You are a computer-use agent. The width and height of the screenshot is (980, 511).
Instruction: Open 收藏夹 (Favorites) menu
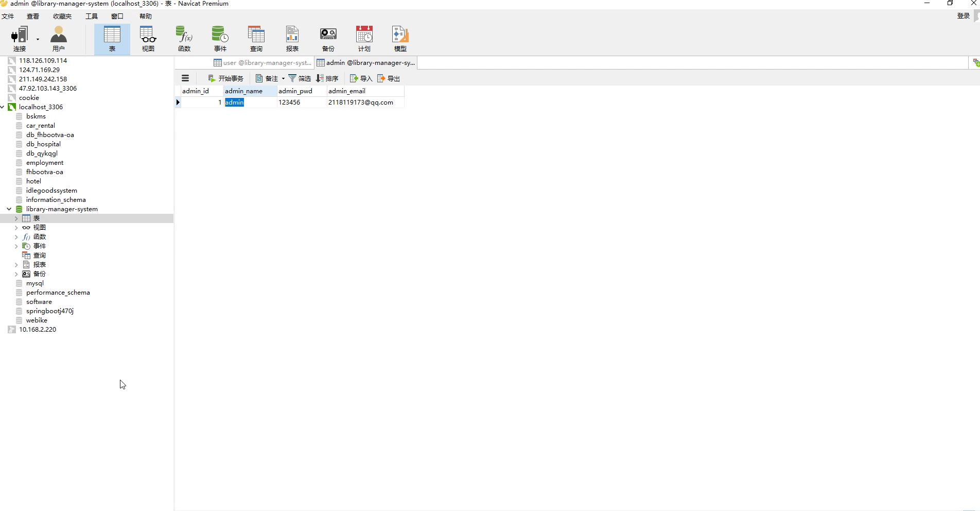(x=62, y=16)
